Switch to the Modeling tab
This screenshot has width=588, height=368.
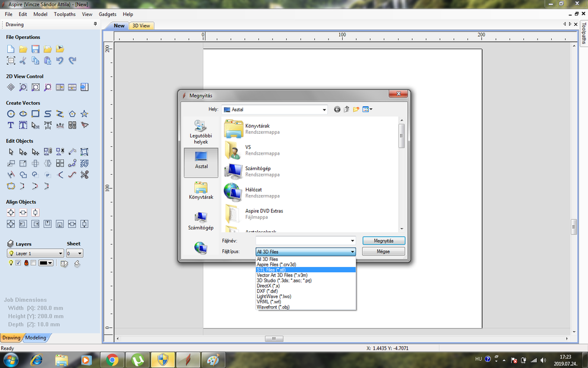tap(36, 338)
